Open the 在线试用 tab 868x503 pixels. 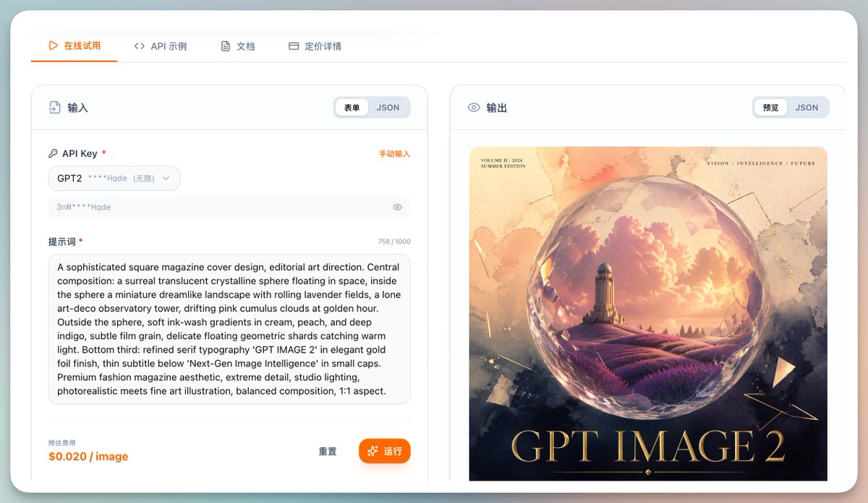[x=74, y=46]
